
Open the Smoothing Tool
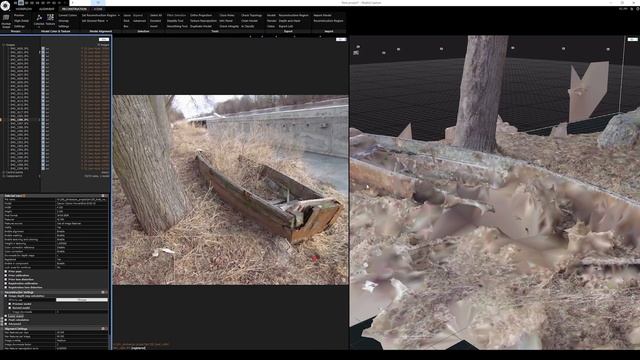(177, 26)
